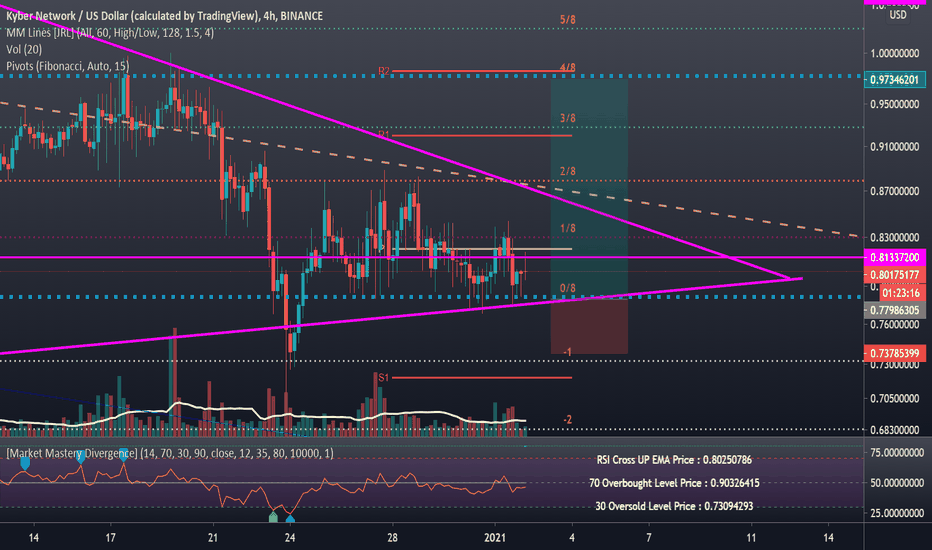Viewport: 932px width, 550px height.
Task: Select the MM Lines [JRL] indicator legend
Action: pyautogui.click(x=110, y=33)
